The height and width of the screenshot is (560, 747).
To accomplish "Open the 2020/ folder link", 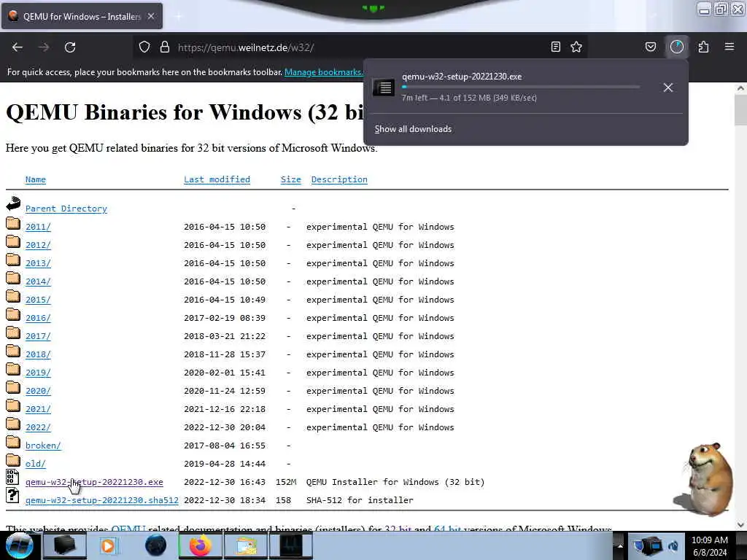I will [38, 391].
